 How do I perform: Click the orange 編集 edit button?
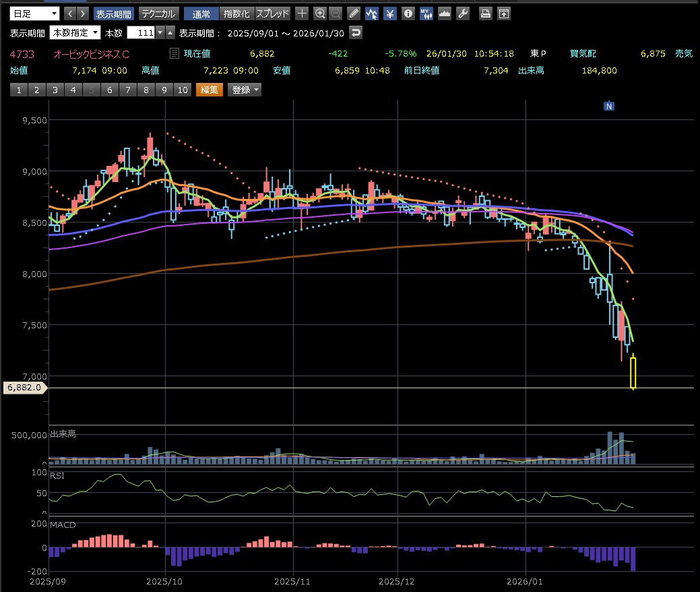209,90
